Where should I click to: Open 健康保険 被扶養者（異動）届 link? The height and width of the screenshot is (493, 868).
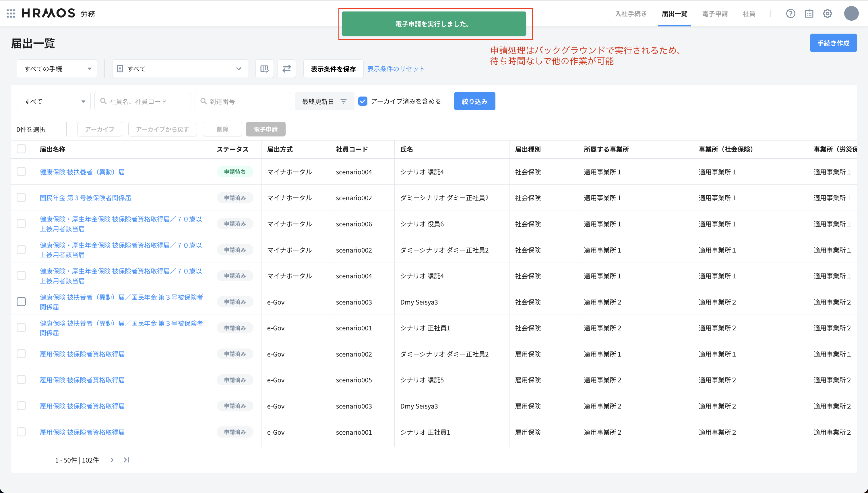(81, 172)
